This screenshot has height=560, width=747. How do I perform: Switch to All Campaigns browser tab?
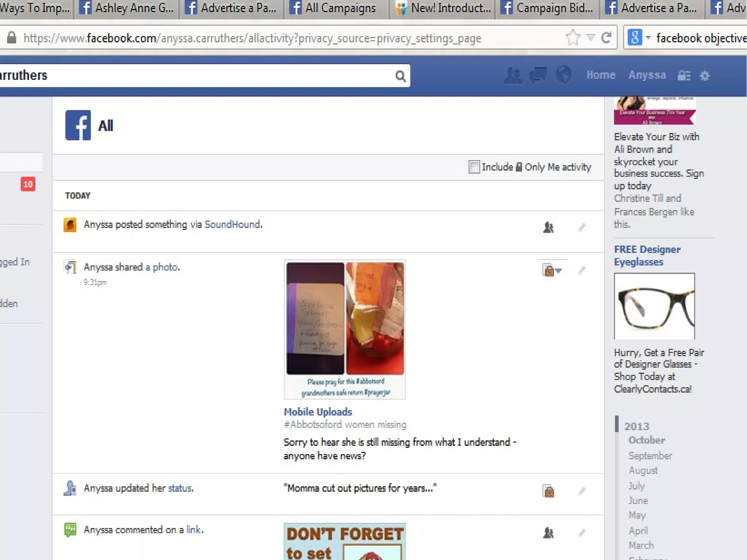(x=339, y=8)
